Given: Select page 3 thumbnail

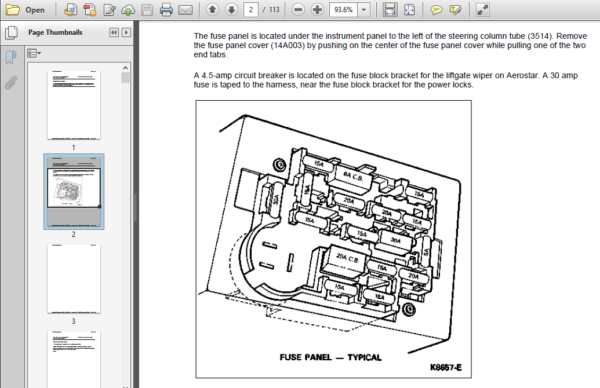Looking at the screenshot, I should coord(74,279).
